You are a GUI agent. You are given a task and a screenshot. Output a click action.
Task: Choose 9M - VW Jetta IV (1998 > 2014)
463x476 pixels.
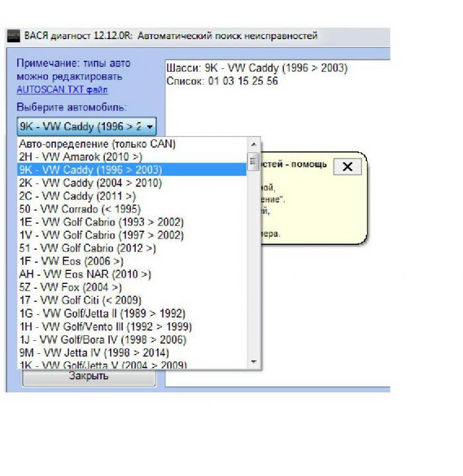pyautogui.click(x=132, y=353)
